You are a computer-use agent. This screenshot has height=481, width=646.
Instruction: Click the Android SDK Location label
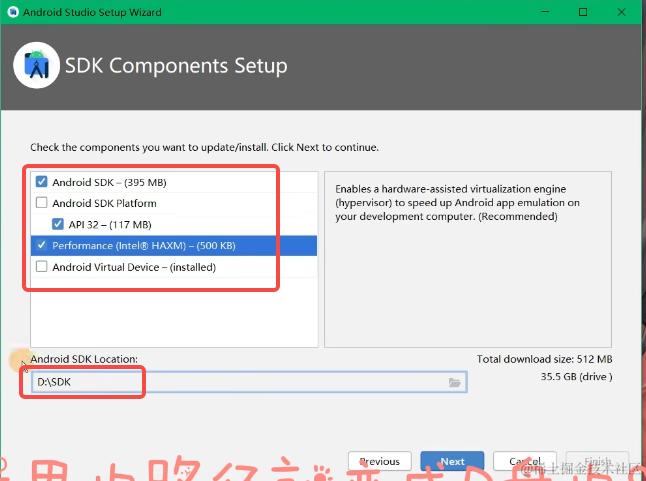point(84,359)
